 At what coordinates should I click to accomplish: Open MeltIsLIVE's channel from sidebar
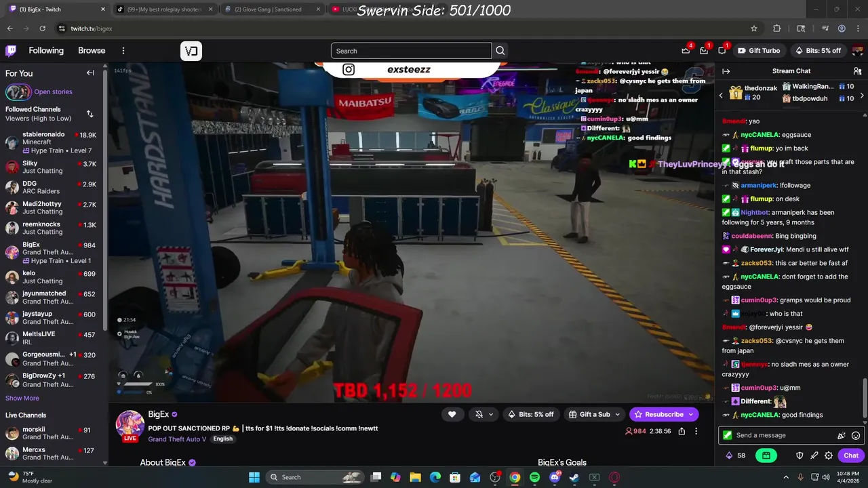point(52,338)
